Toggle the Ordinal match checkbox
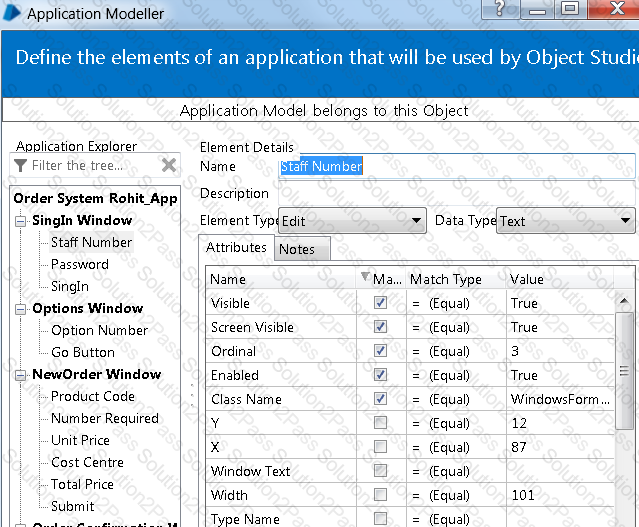 tap(380, 351)
